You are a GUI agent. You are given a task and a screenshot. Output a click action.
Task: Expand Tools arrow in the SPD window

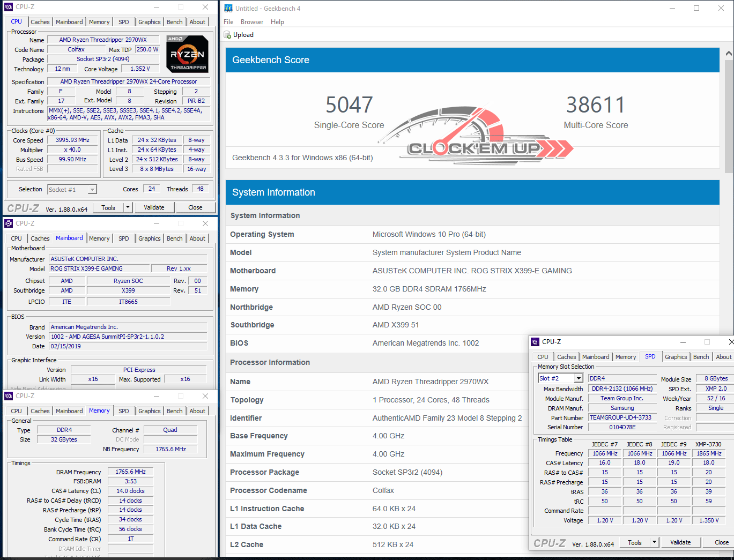(x=654, y=542)
